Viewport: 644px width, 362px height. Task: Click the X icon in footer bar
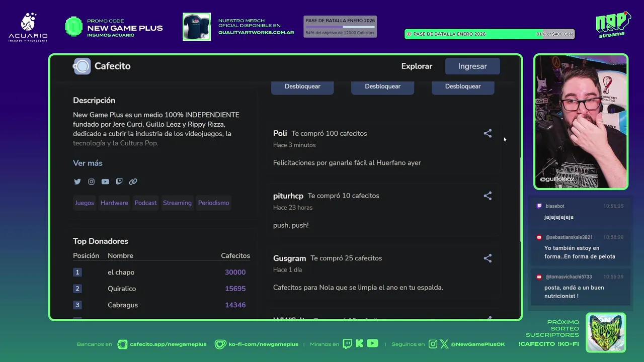[444, 344]
